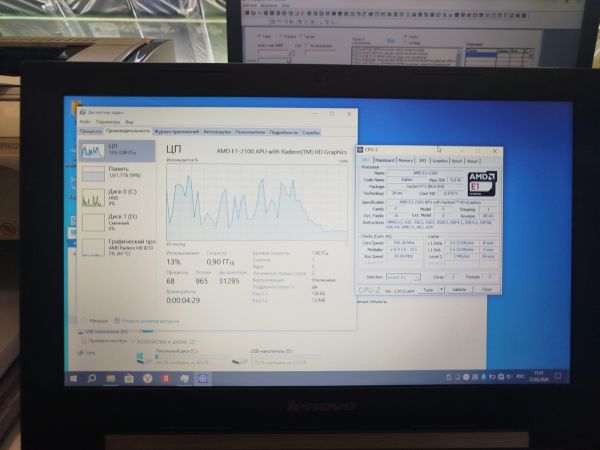Screen dimensions: 600x450
Task: Open the Mainboard tab in CPU-Z
Action: click(x=385, y=161)
